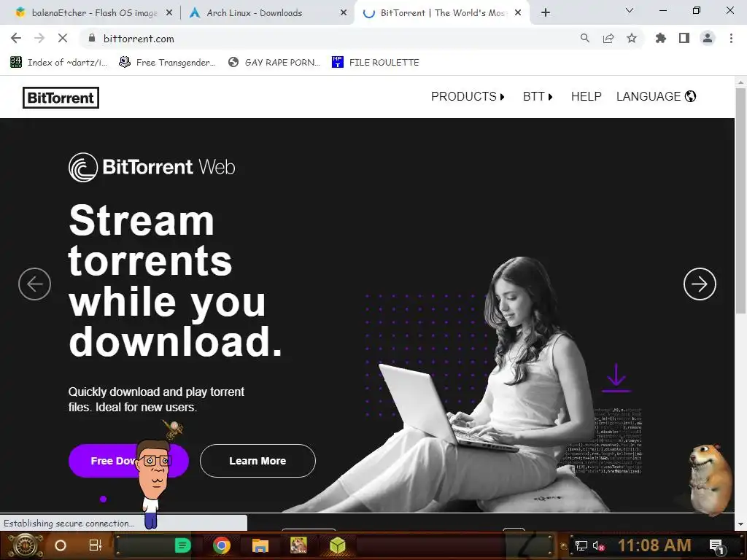Advance to the next carousel slide
This screenshot has height=560, width=747.
700,284
